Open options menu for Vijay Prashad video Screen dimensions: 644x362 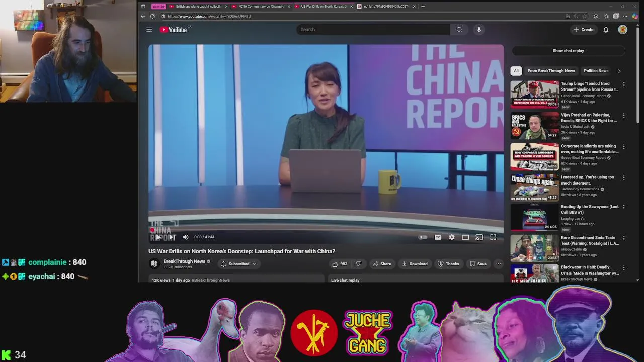[x=624, y=116]
